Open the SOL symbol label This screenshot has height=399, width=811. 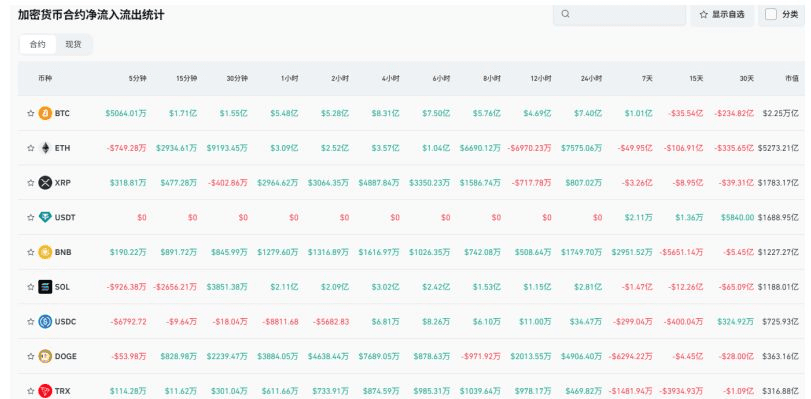62,287
